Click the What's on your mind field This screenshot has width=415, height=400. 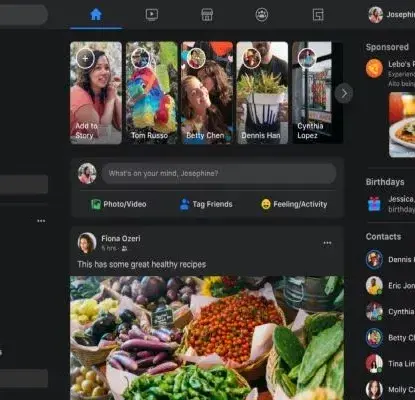[x=219, y=174]
